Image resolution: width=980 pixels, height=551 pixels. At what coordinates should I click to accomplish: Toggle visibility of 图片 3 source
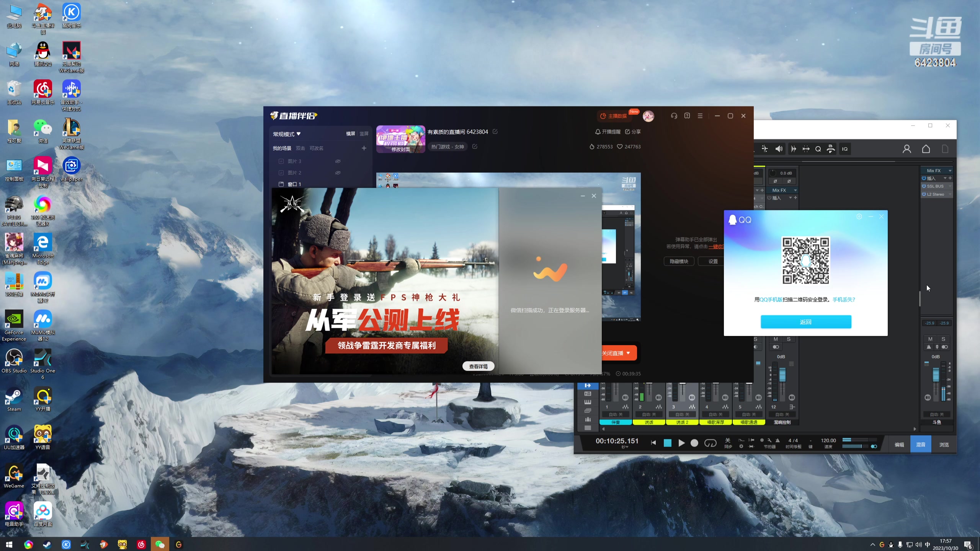pos(338,161)
